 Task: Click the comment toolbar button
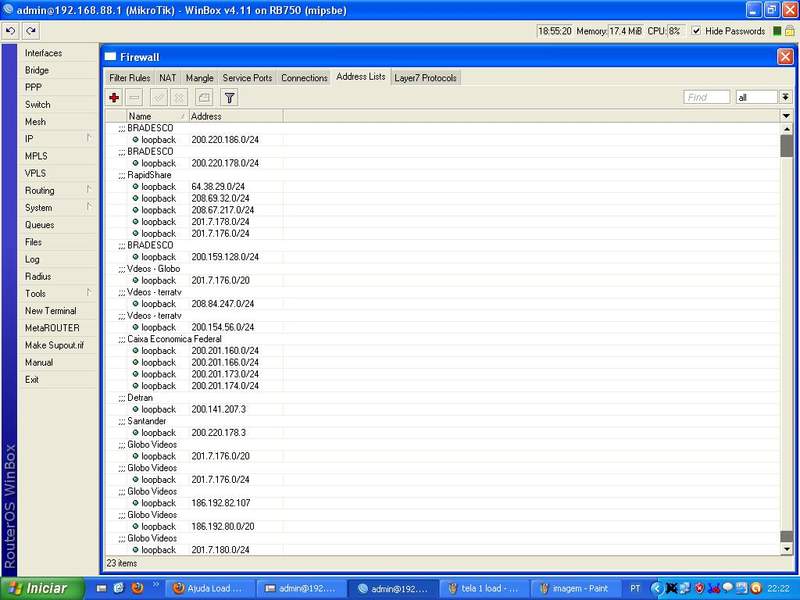(204, 97)
